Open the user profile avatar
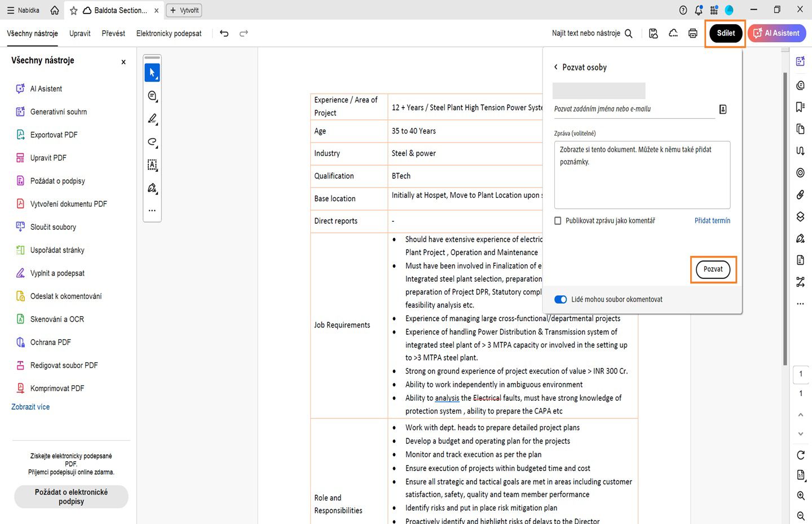The height and width of the screenshot is (524, 812). coord(729,10)
